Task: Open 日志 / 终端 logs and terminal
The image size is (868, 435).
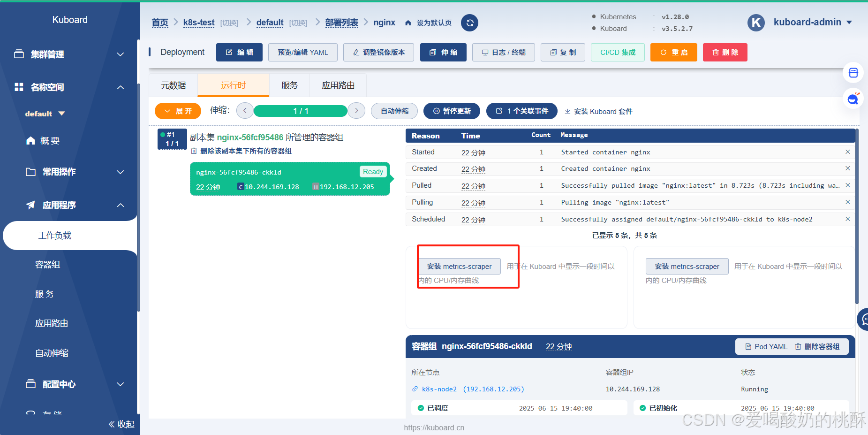Action: [504, 52]
